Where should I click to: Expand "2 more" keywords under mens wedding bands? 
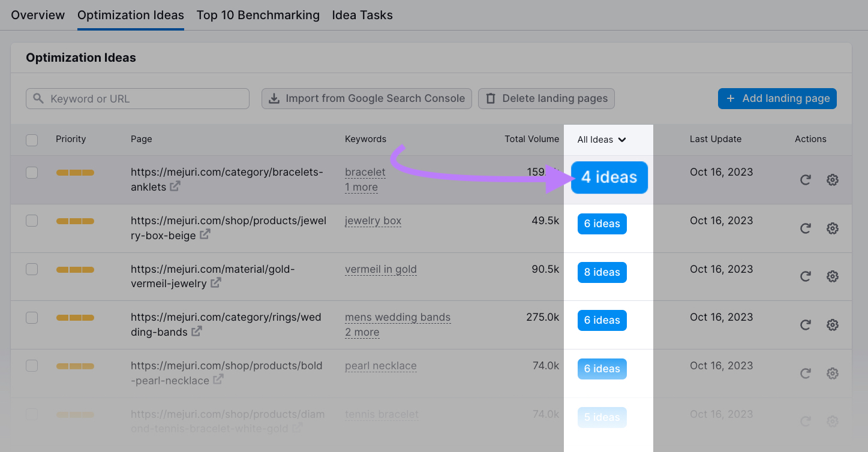coord(362,332)
